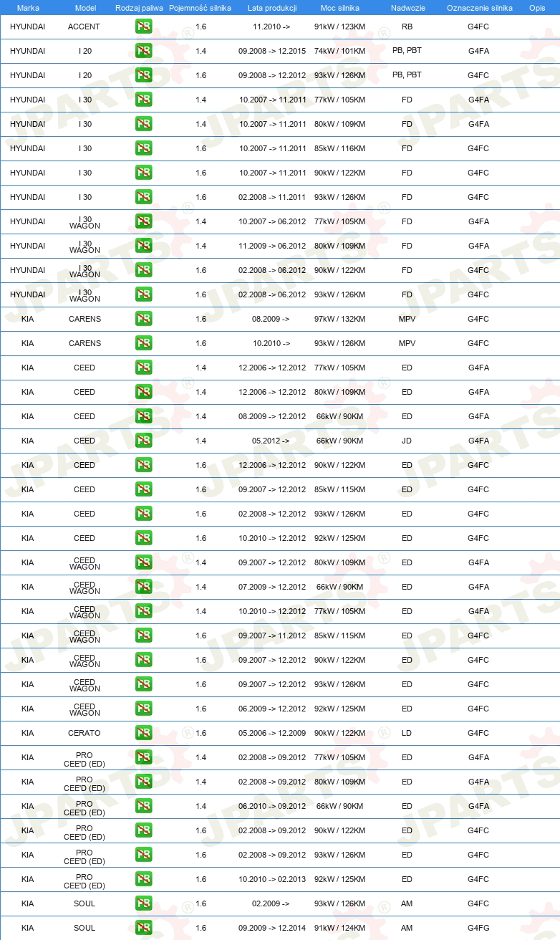This screenshot has height=940, width=560.
Task: Select fuel icon for Ceed Wagon 1.4 66kW/90KM
Action: click(x=143, y=587)
